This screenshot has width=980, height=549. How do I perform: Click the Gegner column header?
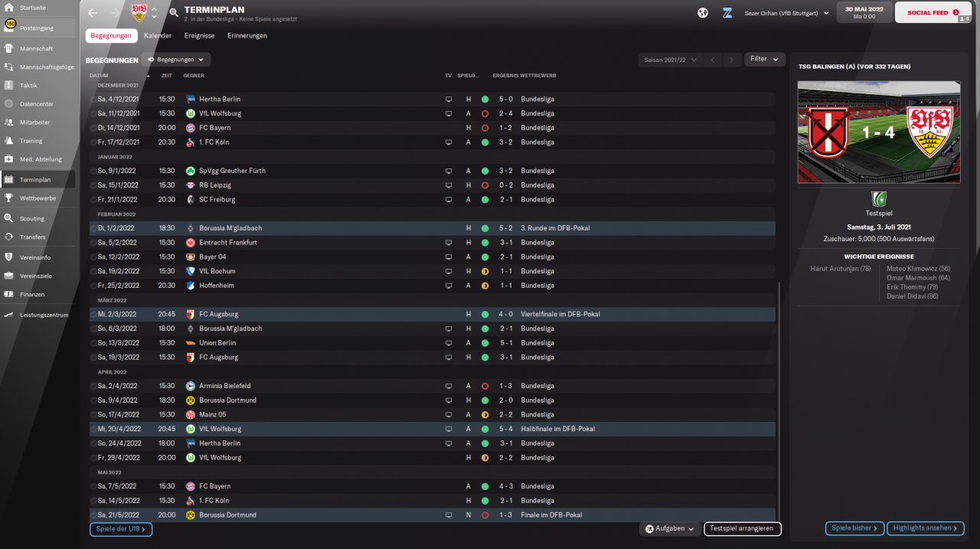tap(194, 76)
